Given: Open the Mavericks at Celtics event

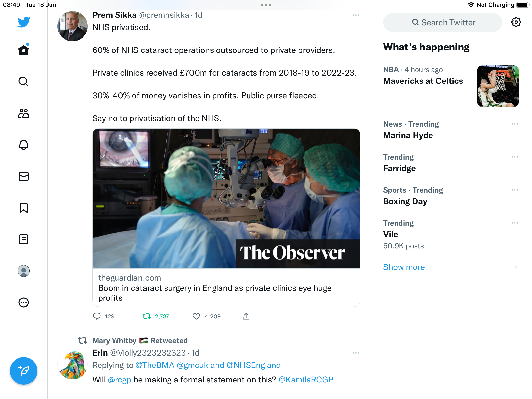Looking at the screenshot, I should 423,81.
